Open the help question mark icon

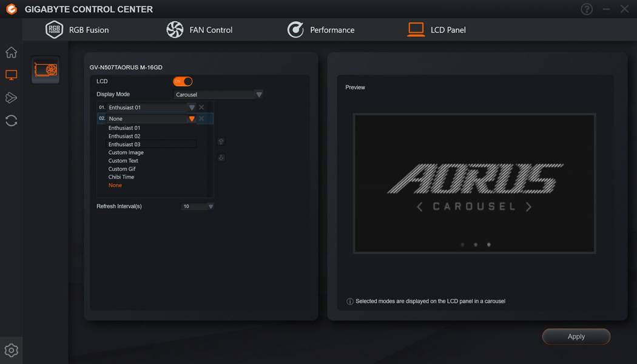click(587, 9)
